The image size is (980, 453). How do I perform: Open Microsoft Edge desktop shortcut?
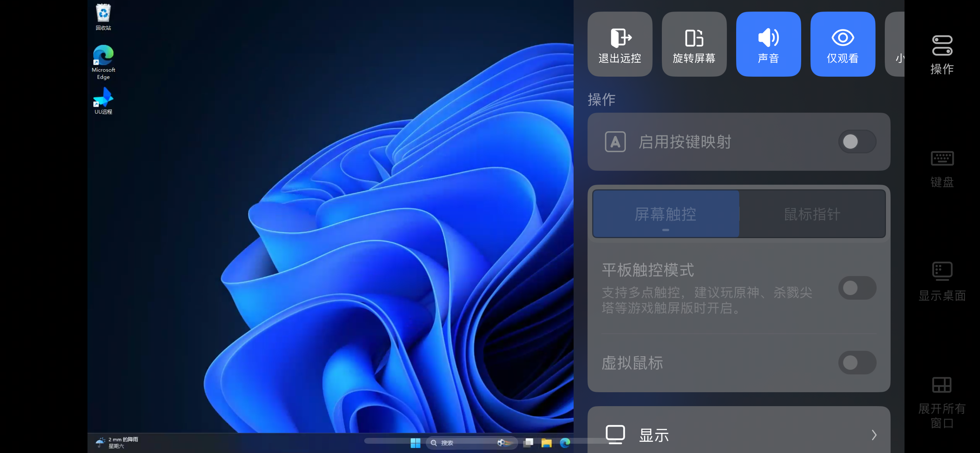[x=103, y=62]
